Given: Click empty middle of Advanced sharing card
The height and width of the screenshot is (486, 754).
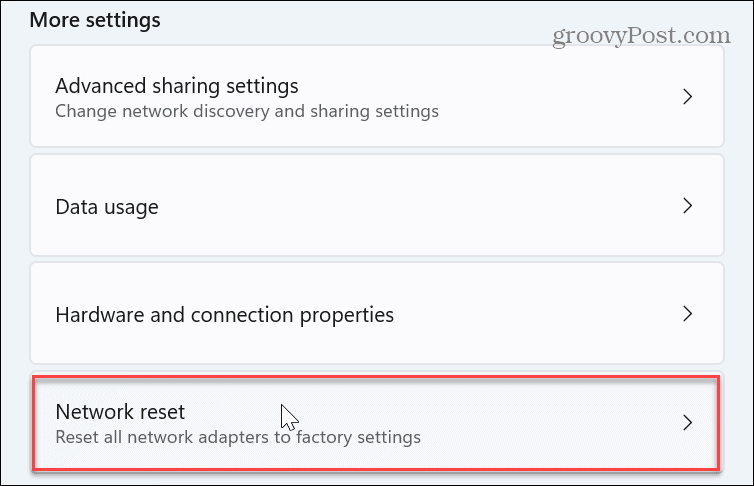Looking at the screenshot, I should (560, 97).
